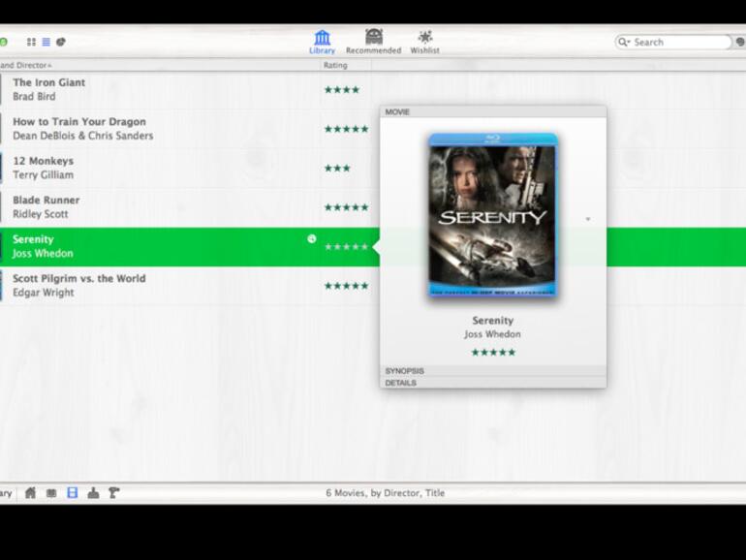This screenshot has height=560, width=746.
Task: Expand the DETAILS section
Action: 493,383
